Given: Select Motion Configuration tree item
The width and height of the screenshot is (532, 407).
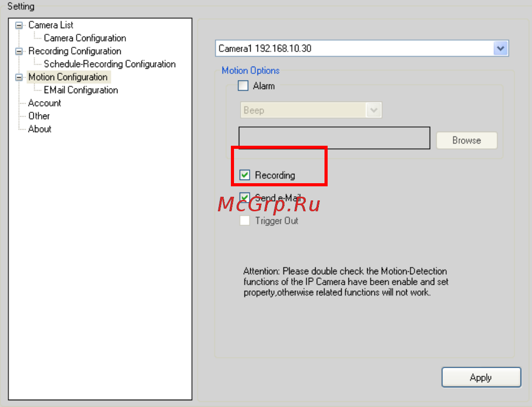Looking at the screenshot, I should (68, 77).
